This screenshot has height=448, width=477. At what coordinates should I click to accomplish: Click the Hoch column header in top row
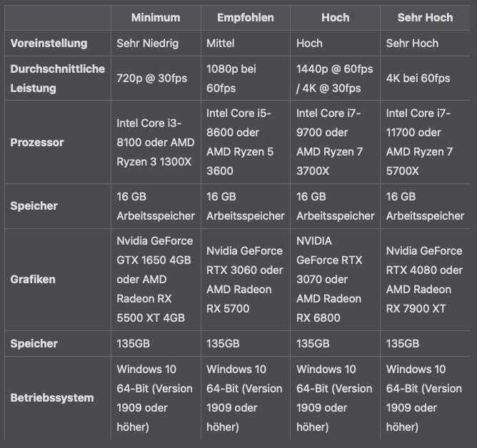[336, 17]
